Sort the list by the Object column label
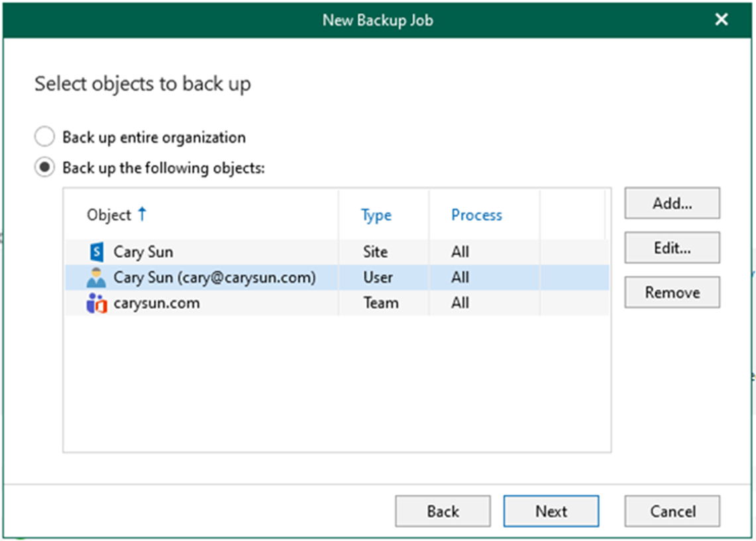Image resolution: width=756 pixels, height=541 pixels. [109, 215]
